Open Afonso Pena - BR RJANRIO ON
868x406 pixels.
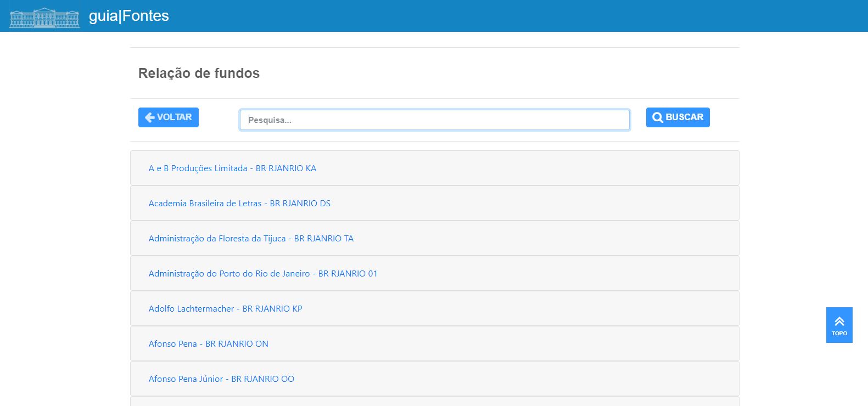pyautogui.click(x=208, y=344)
